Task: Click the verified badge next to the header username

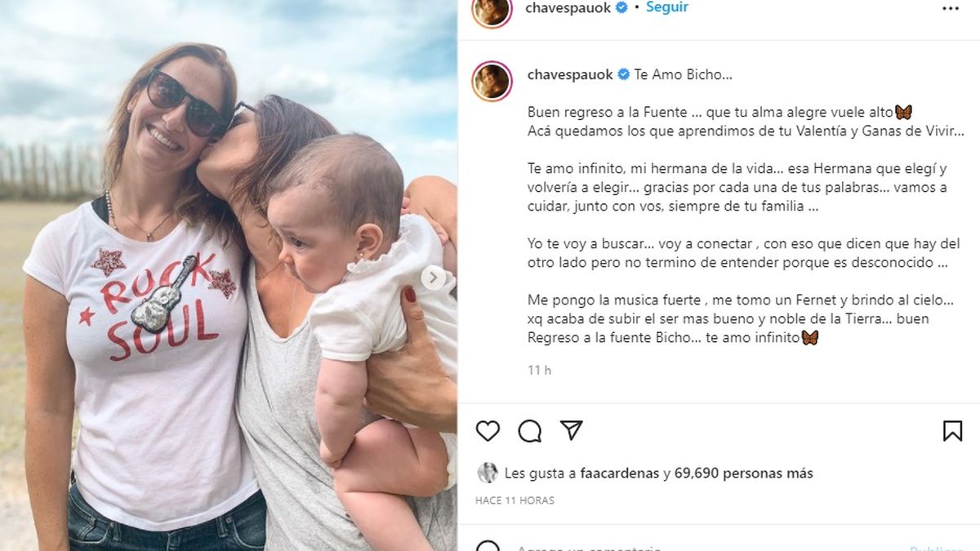Action: [621, 7]
